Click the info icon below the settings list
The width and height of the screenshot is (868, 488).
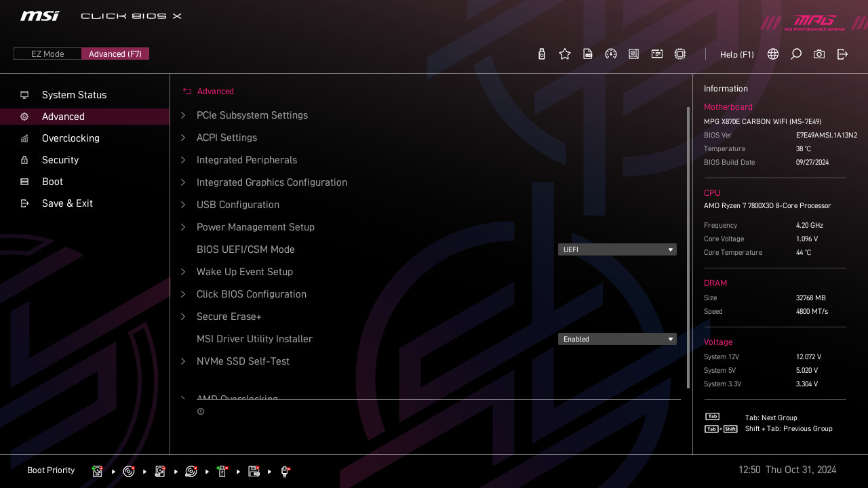(x=201, y=411)
